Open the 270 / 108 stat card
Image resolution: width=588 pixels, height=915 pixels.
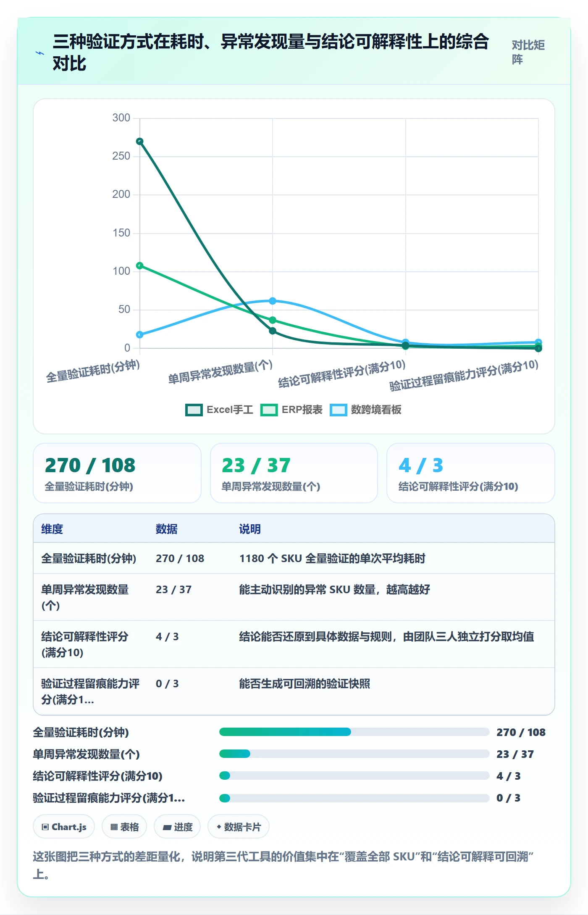pos(117,473)
